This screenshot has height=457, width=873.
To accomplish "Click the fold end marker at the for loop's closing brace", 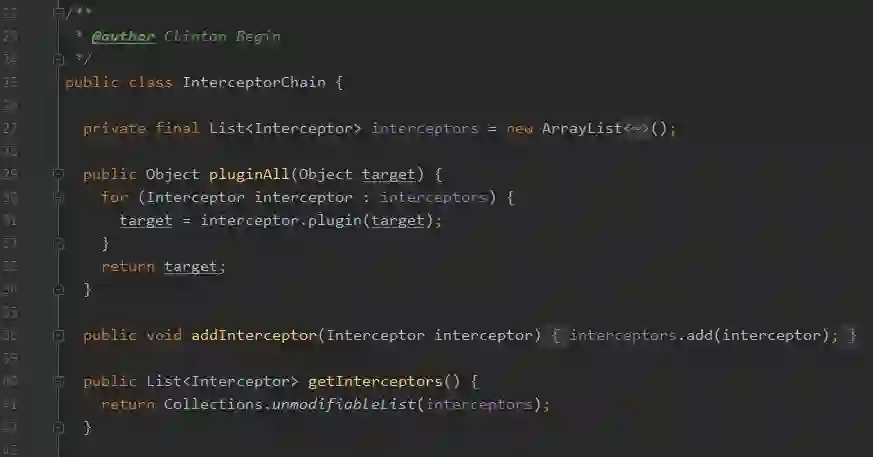I will [58, 243].
